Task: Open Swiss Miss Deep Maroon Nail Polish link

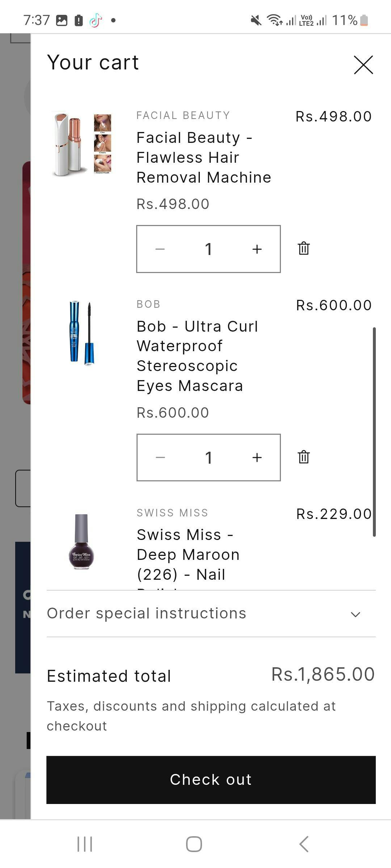Action: click(x=188, y=554)
